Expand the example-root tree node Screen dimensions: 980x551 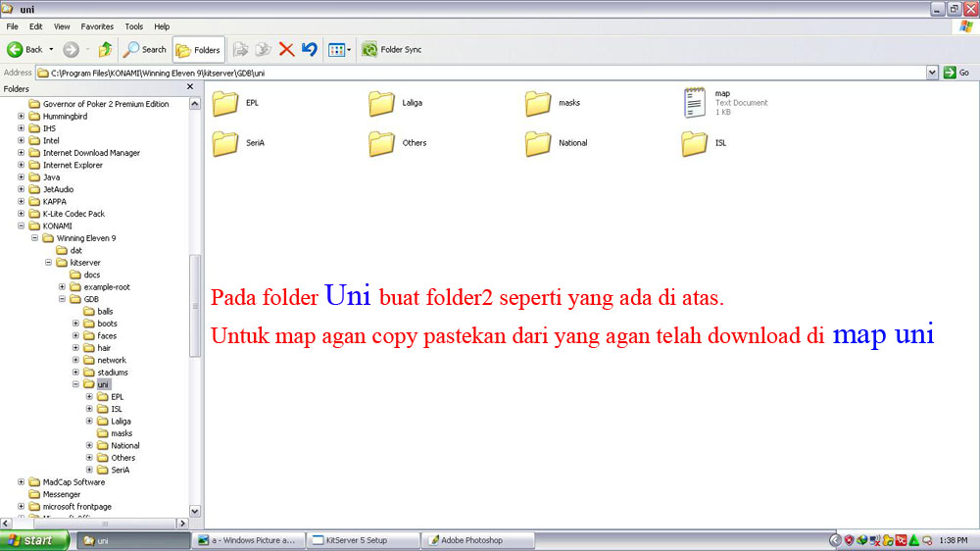tap(63, 287)
